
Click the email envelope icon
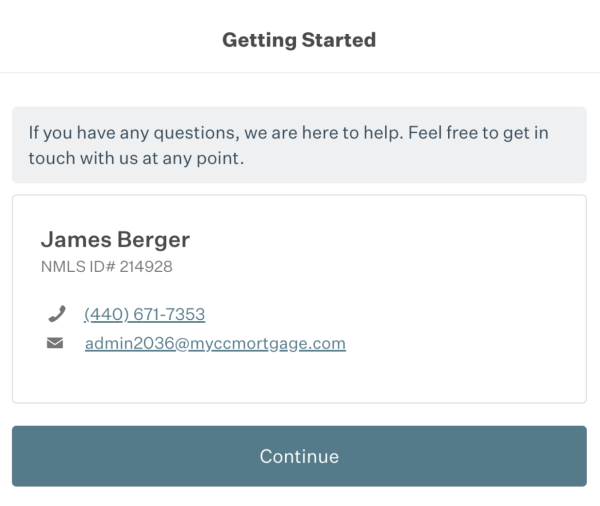[x=55, y=344]
